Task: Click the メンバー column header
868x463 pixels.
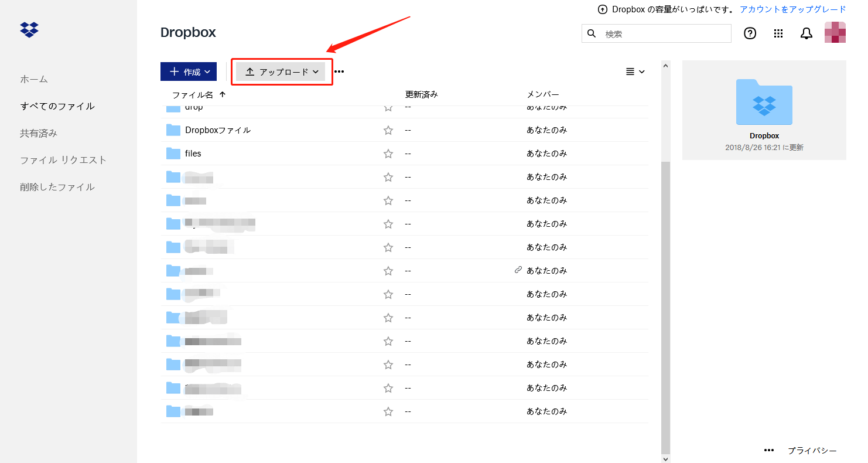Action: [543, 94]
